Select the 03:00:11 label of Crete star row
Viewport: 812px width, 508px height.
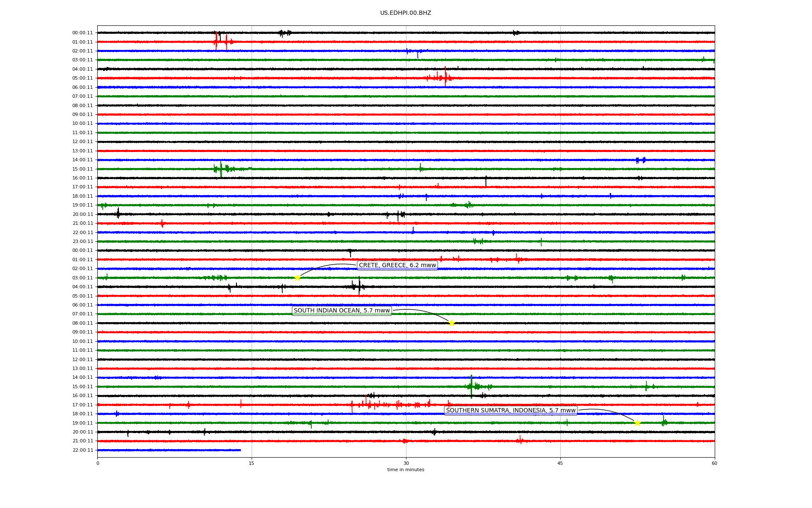coord(82,278)
